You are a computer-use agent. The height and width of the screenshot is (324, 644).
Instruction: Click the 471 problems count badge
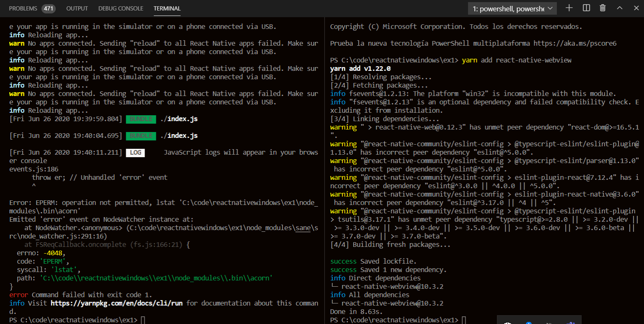[x=49, y=8]
